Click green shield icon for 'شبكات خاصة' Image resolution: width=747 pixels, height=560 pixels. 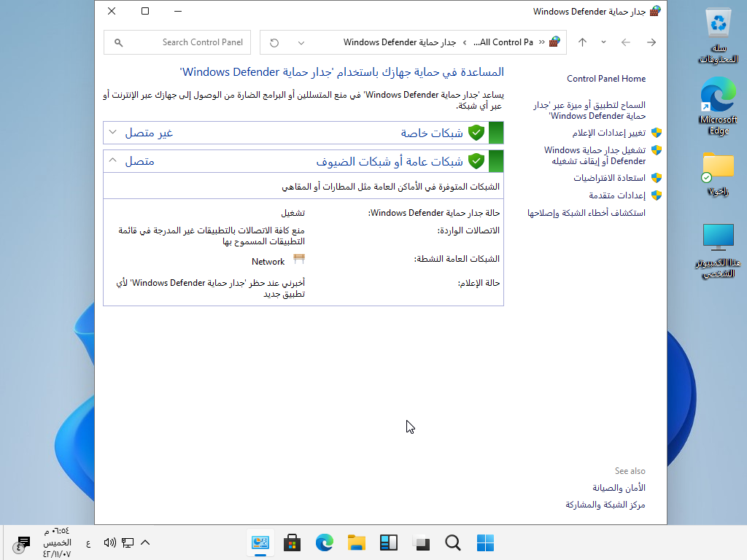(476, 133)
